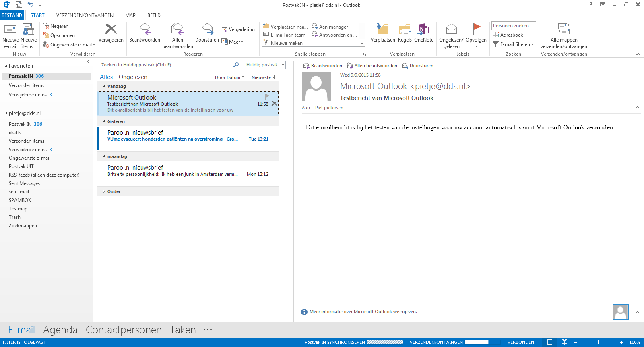Select quick step Antwoorden en verwijderen
Screen dimensions: 644x347
(x=334, y=35)
